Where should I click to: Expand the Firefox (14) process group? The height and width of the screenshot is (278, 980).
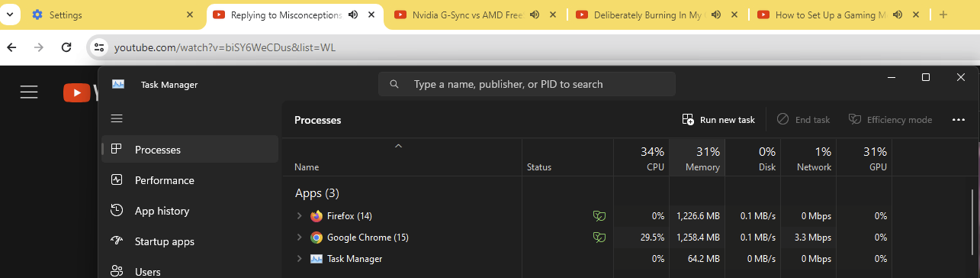point(299,216)
